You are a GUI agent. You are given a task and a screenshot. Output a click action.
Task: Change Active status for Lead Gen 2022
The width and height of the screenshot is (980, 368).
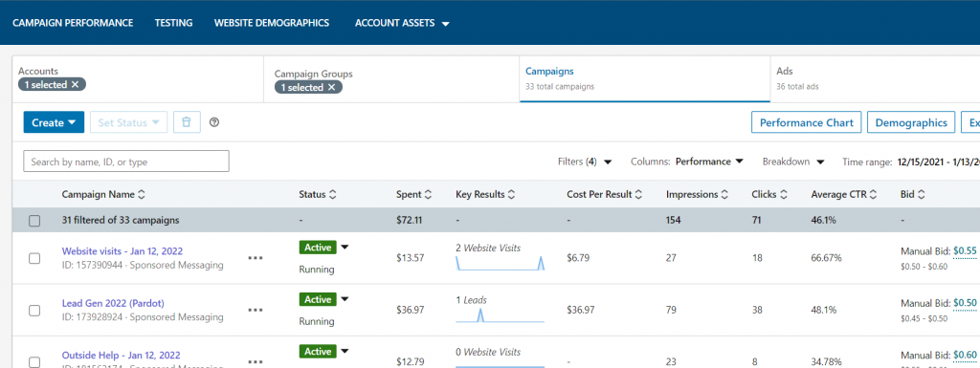coord(323,299)
